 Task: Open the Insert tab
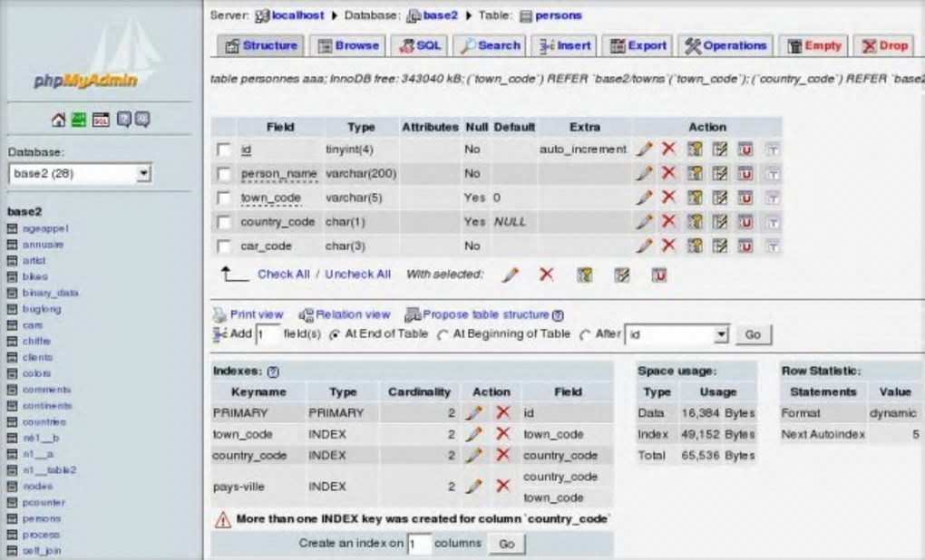pyautogui.click(x=565, y=46)
